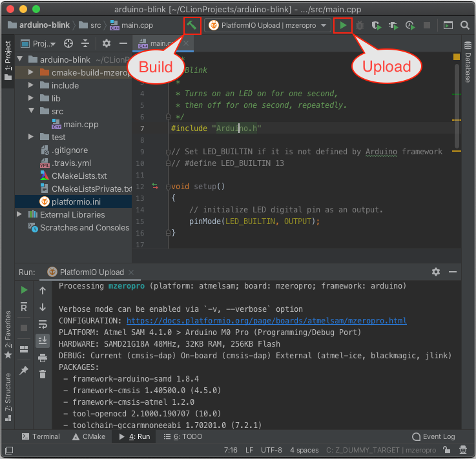This screenshot has width=476, height=459.
Task: Click the src breadcrumb in navigation bar
Action: [x=90, y=25]
